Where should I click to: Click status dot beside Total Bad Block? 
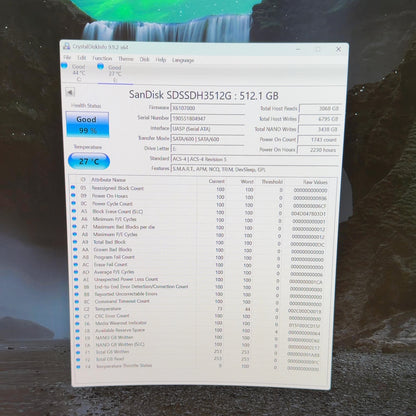[x=75, y=242]
